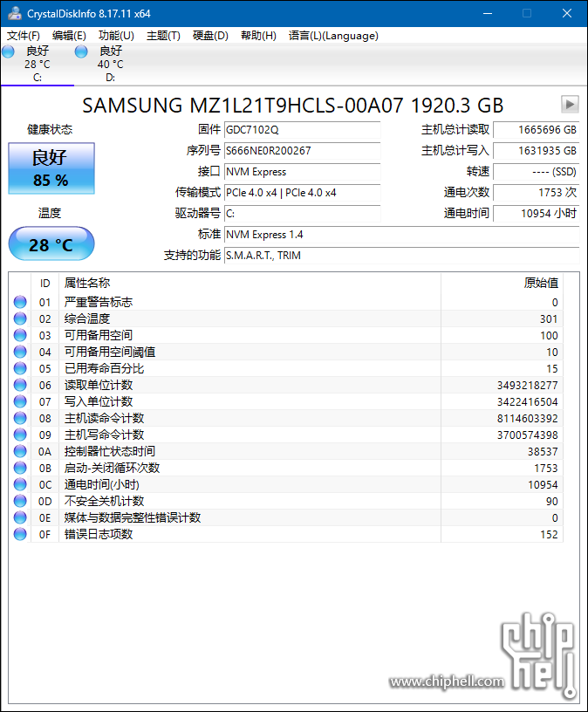The image size is (588, 712).
Task: Click status orb for attribute 06 读取单位计数
Action: tap(20, 385)
